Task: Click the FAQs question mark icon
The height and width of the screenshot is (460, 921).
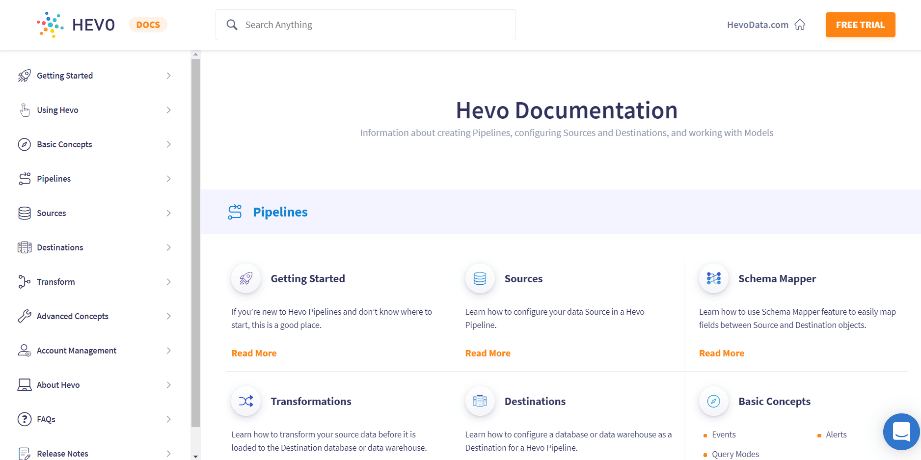Action: (x=24, y=419)
